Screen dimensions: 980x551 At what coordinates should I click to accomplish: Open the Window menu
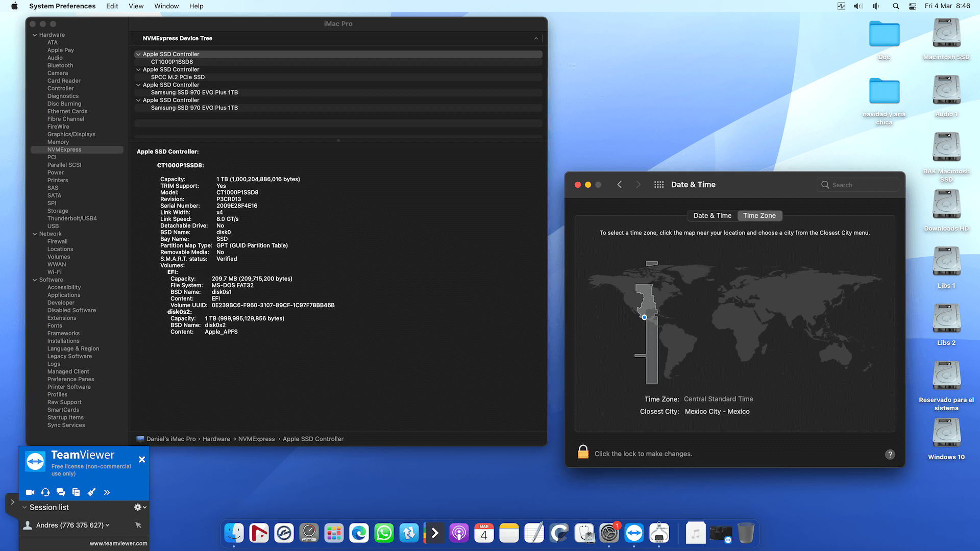tap(166, 6)
